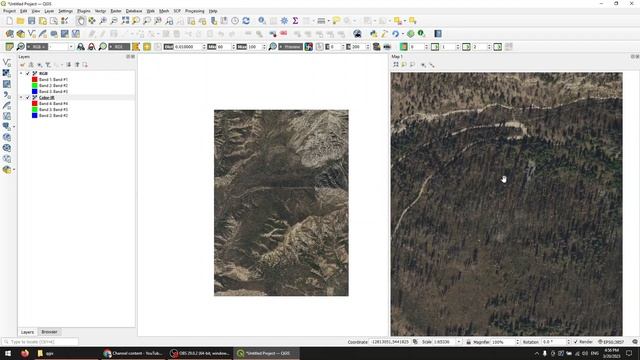The width and height of the screenshot is (640, 360).
Task: Click the messages log icon in status bar
Action: coord(635,342)
